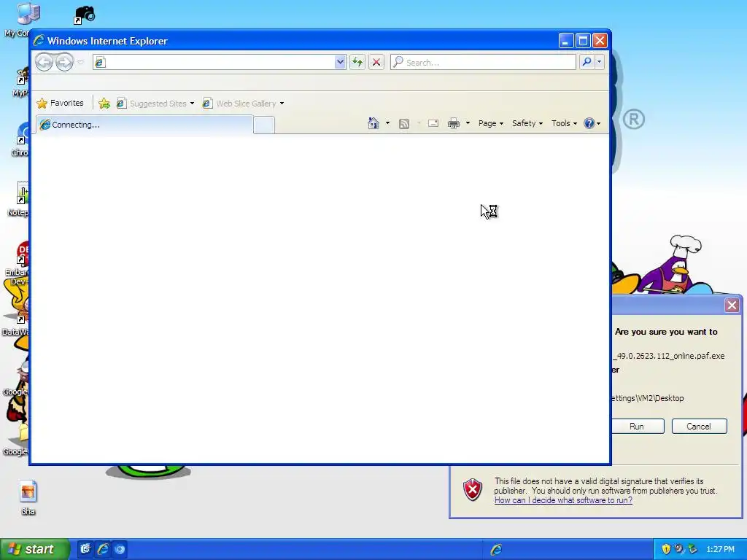
Task: Open the 8ha file on the desktop
Action: pos(28,497)
